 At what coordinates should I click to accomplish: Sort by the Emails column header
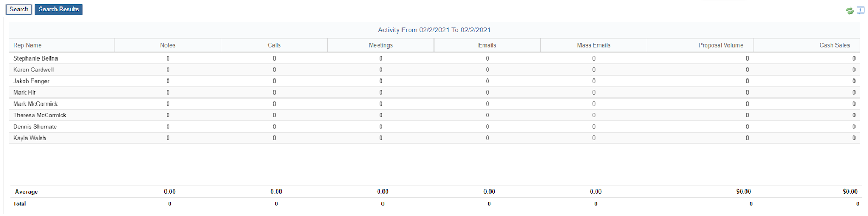coord(487,45)
